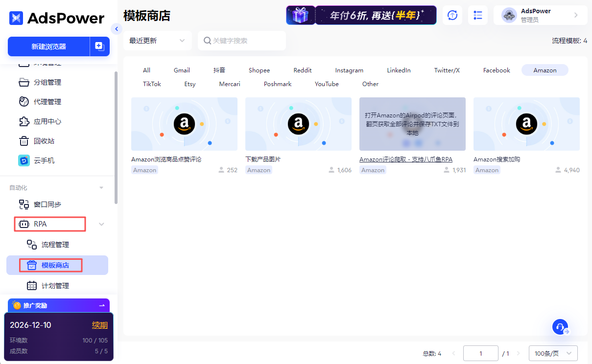Click the floating customer support headset icon
The image size is (592, 364).
click(x=560, y=327)
